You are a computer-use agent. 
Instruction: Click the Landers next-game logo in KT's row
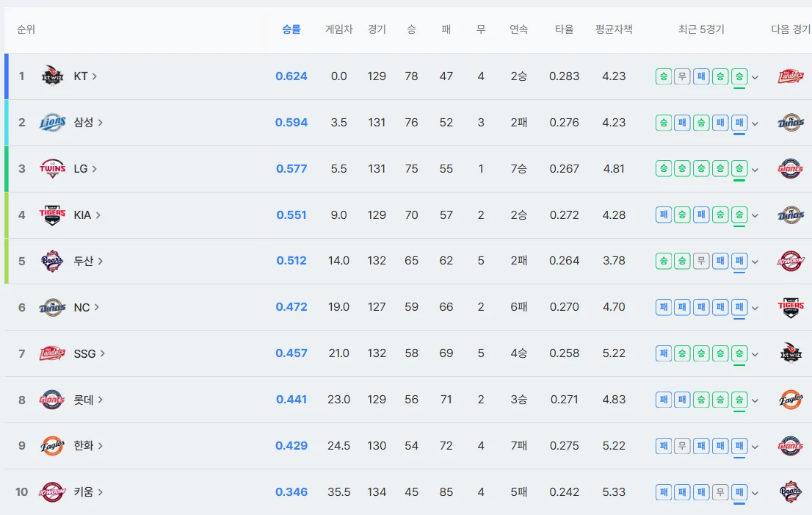point(791,76)
